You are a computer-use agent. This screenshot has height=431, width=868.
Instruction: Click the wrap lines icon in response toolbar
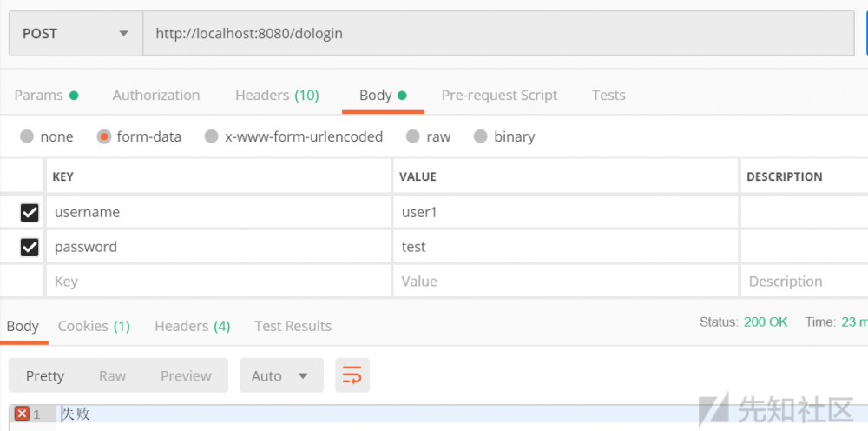tap(352, 375)
